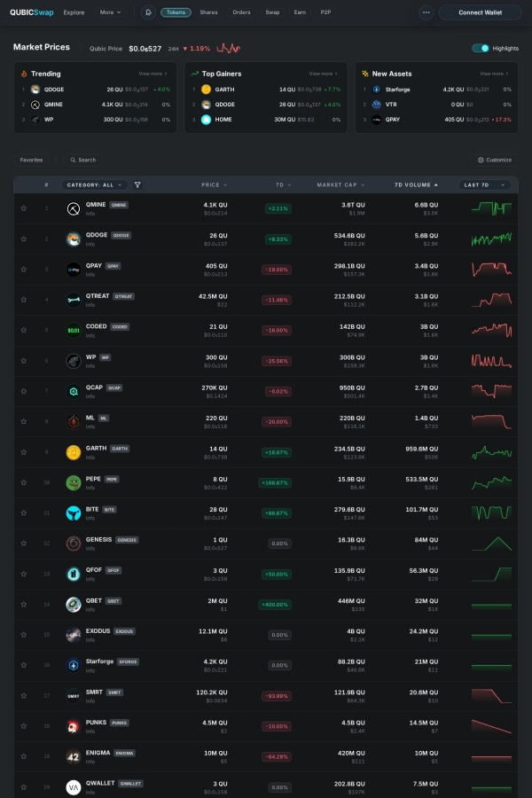Click the Search field

click(83, 160)
